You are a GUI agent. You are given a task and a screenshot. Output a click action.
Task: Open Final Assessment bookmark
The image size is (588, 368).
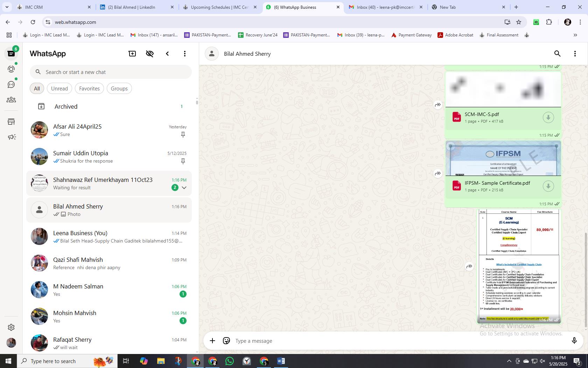(x=499, y=35)
